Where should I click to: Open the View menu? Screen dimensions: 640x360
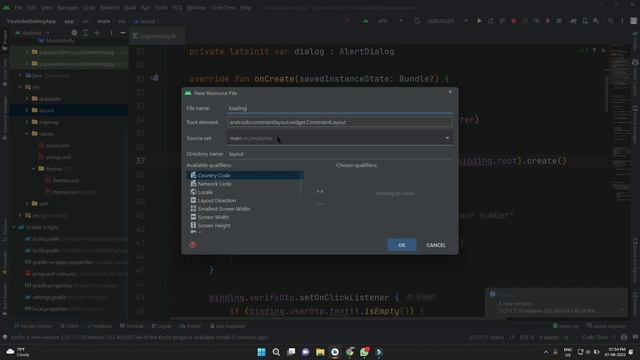[47, 7]
